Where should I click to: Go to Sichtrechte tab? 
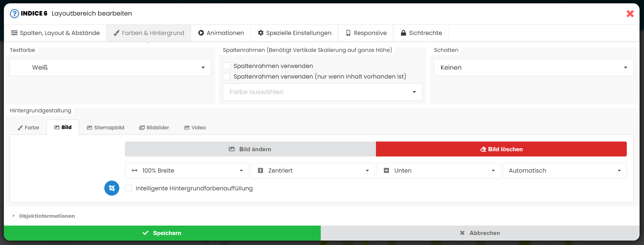[421, 33]
